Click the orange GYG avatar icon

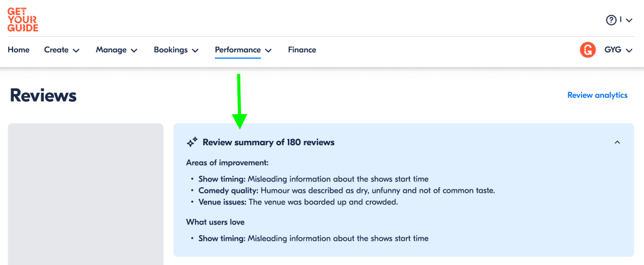click(588, 50)
